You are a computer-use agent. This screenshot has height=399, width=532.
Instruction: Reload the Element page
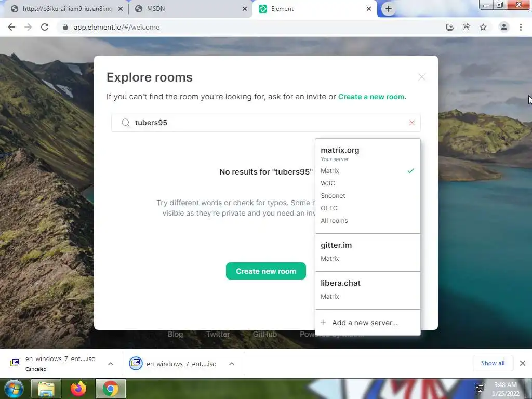click(x=45, y=27)
